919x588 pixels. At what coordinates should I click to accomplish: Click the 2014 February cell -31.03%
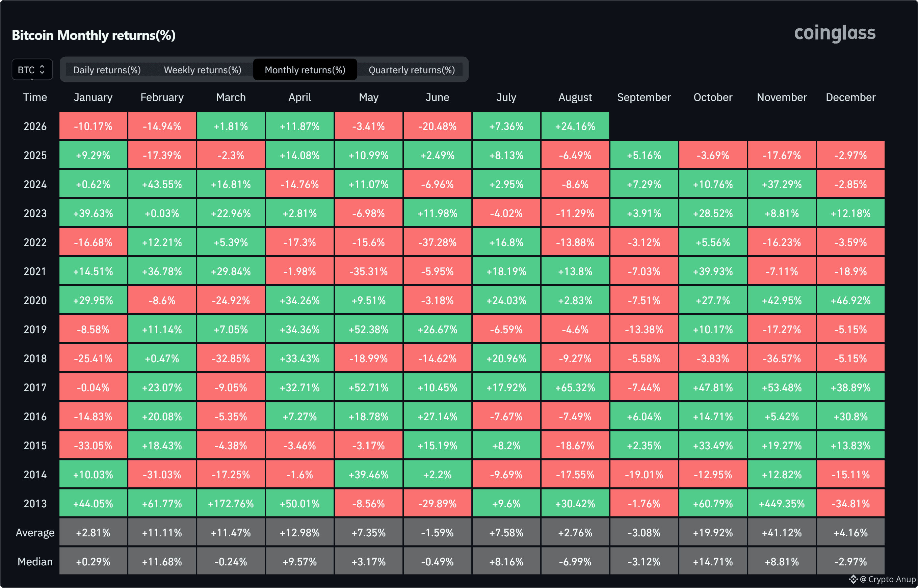[x=162, y=474]
